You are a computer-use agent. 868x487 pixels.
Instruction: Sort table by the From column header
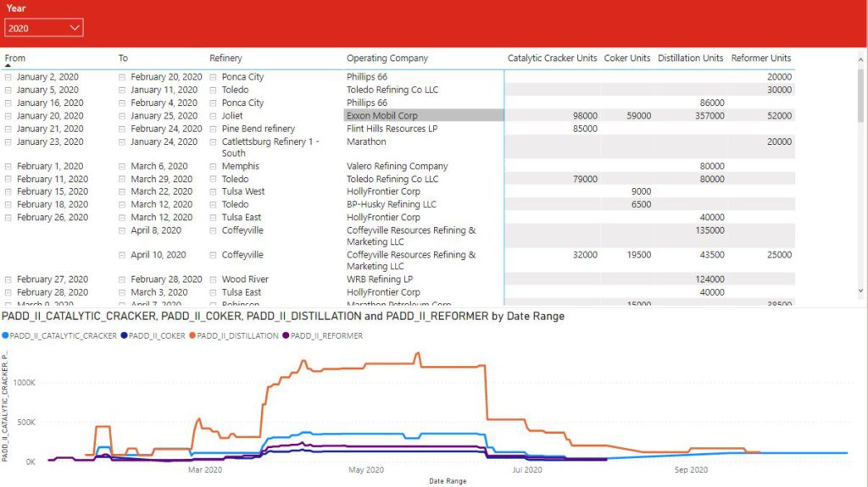point(15,58)
